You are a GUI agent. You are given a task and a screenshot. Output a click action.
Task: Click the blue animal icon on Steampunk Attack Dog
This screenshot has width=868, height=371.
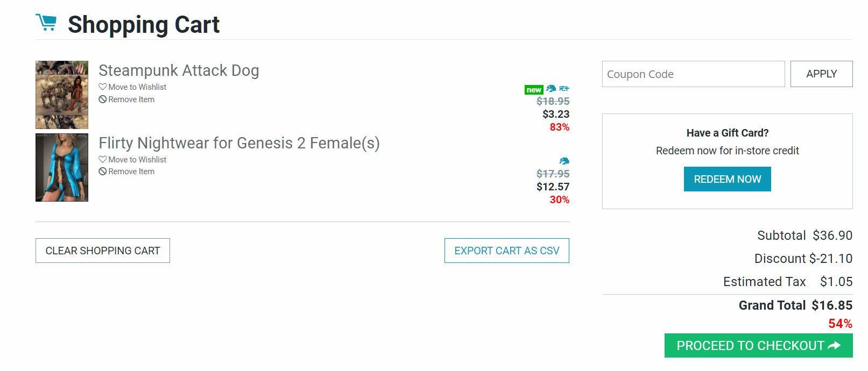pos(551,89)
